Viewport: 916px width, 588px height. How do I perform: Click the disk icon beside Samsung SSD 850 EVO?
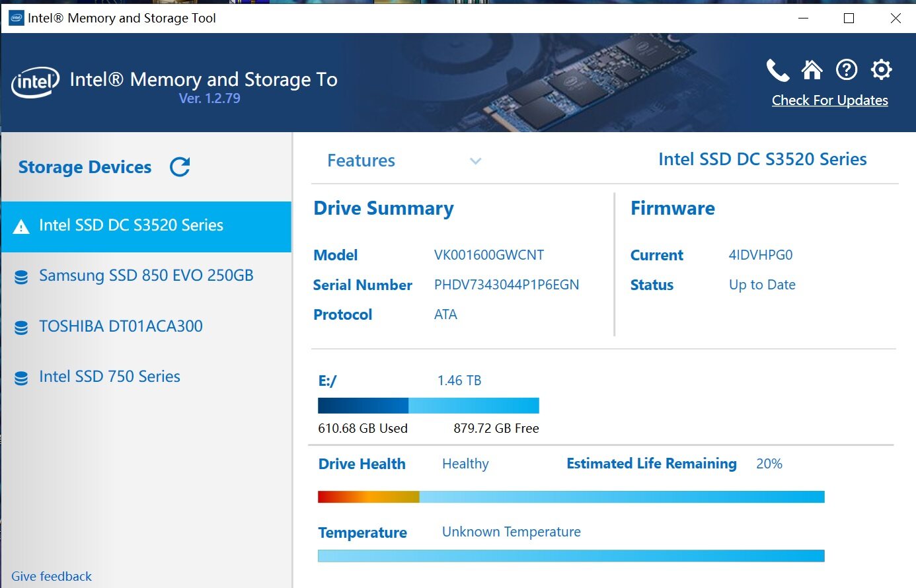tap(21, 277)
